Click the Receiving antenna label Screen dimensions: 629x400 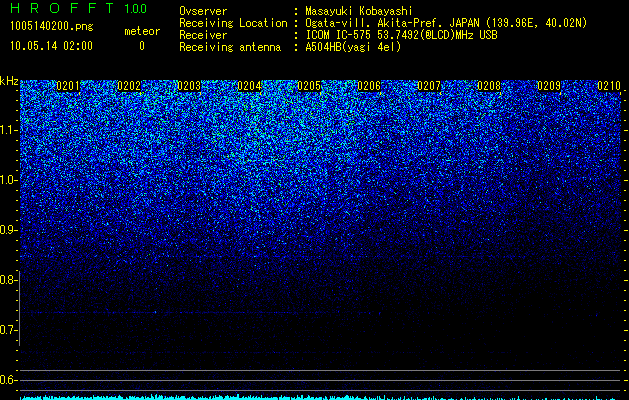point(230,47)
